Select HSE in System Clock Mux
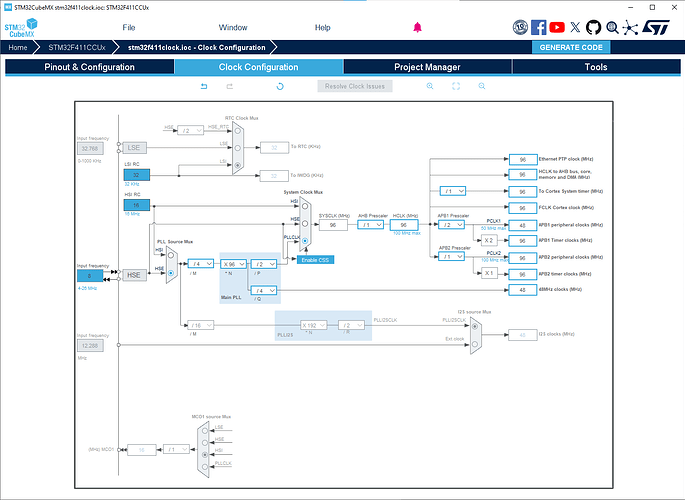 coord(305,224)
